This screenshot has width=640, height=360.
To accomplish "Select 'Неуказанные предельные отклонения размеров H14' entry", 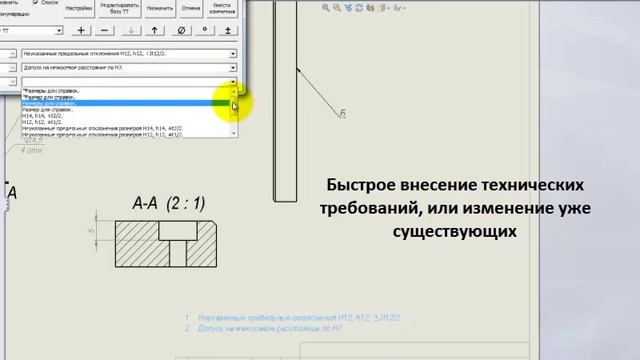I will click(x=126, y=128).
